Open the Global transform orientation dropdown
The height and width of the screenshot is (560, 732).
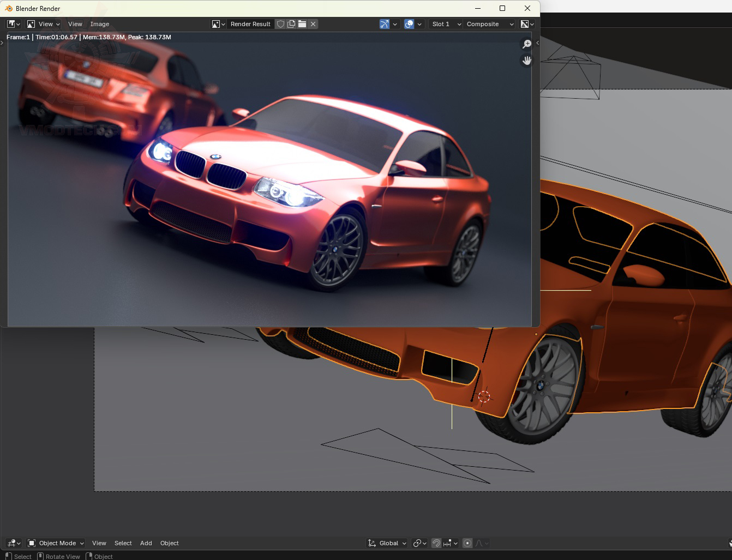[387, 543]
